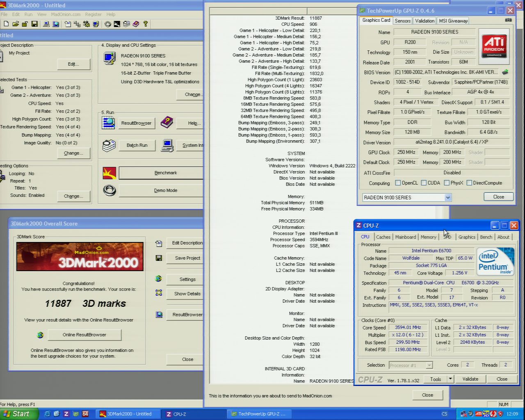Click the Batch Run stacked-pages toolbar icon
Viewport: 525px width, 420px height.
[x=127, y=24]
